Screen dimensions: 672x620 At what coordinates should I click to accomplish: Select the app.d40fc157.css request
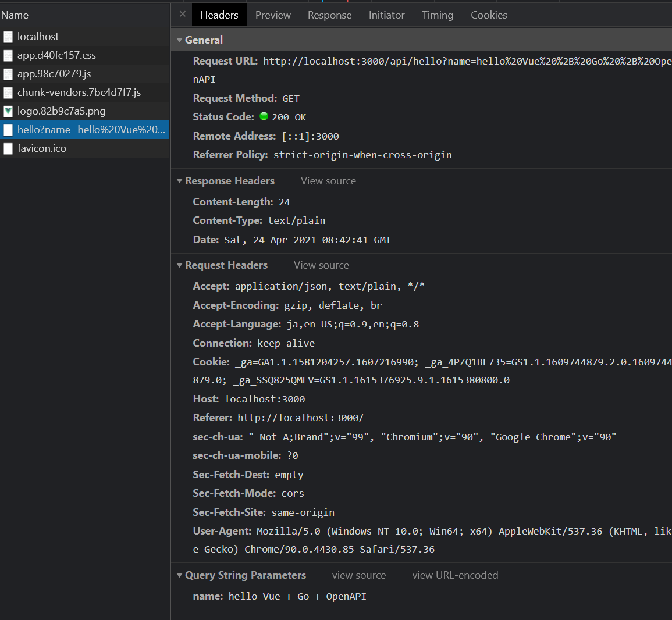[85, 55]
